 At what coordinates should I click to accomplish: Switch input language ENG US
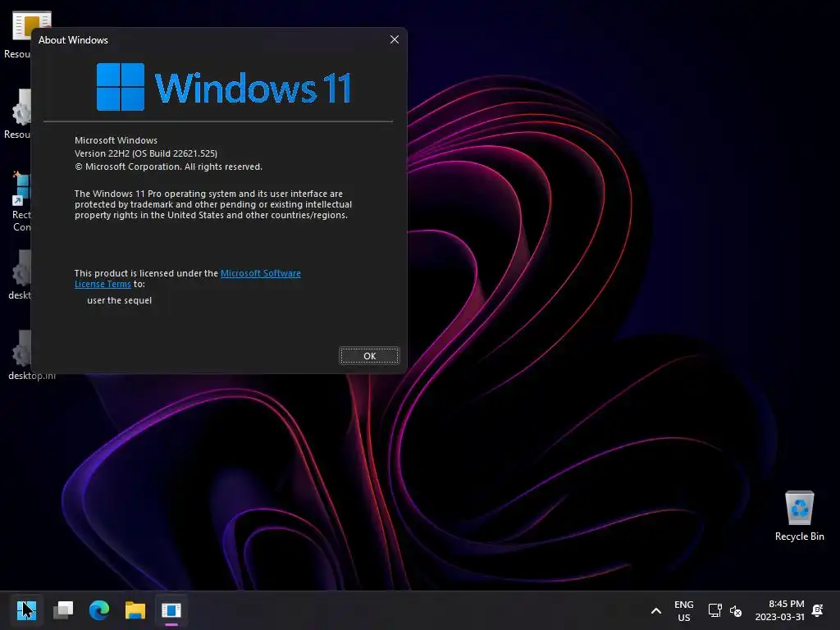[x=683, y=610]
